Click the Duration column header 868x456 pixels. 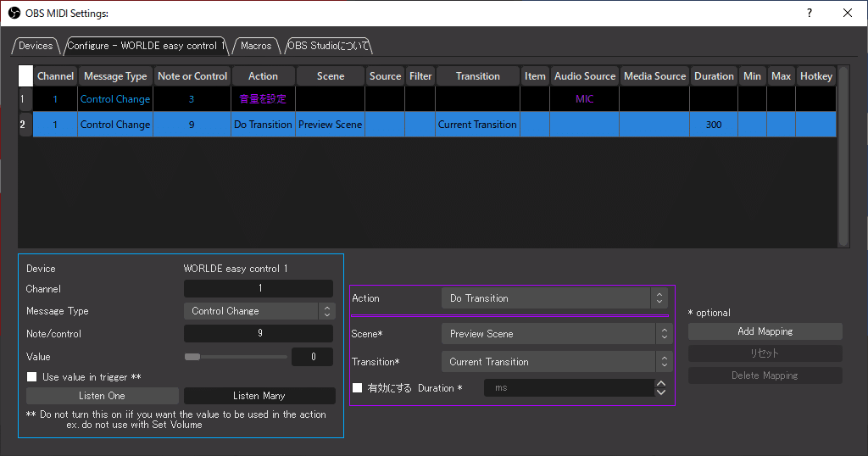click(x=714, y=76)
